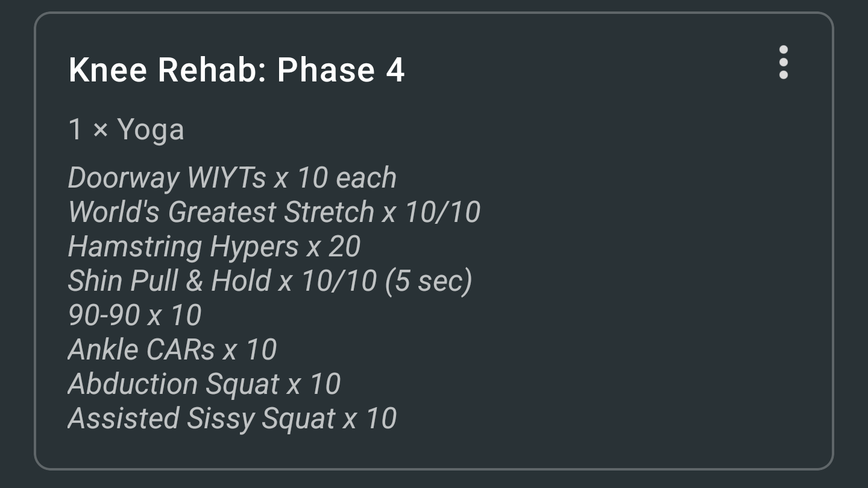
Task: Click the word Doorway in the notes
Action: coord(124,178)
